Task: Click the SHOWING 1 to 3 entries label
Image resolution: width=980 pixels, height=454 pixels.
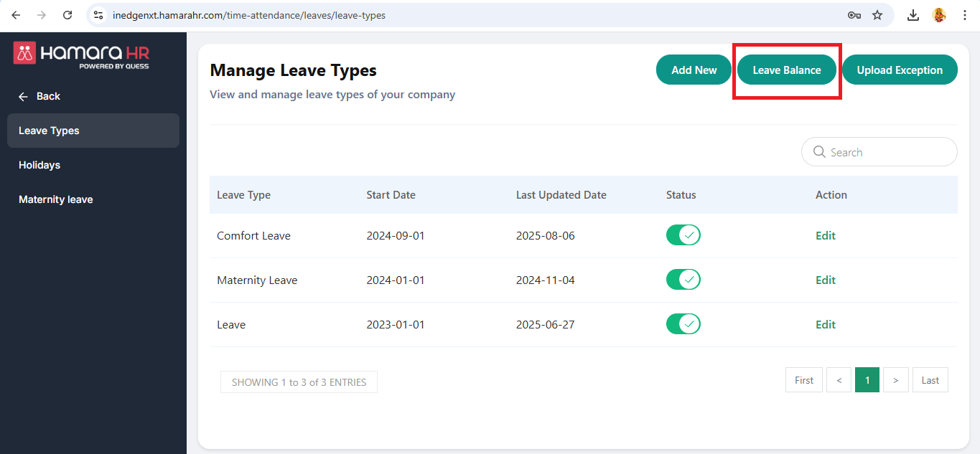Action: tap(299, 382)
